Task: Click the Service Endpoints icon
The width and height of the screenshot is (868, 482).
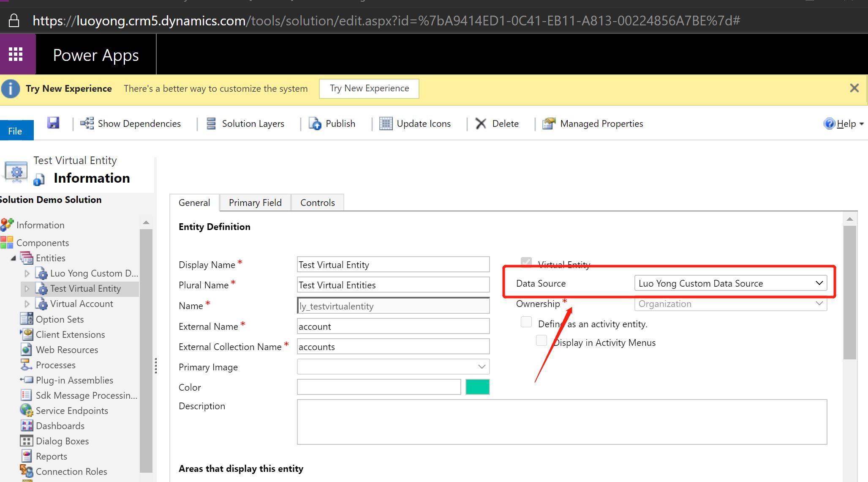Action: point(27,410)
